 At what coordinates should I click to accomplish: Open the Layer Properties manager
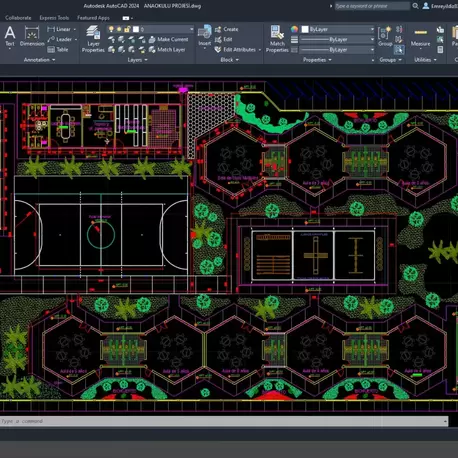93,39
